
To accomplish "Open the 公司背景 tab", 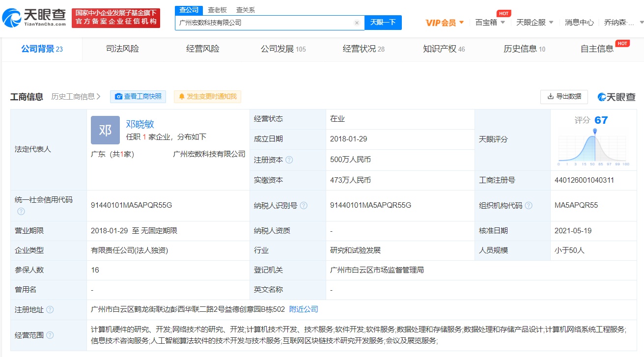I will coord(42,49).
